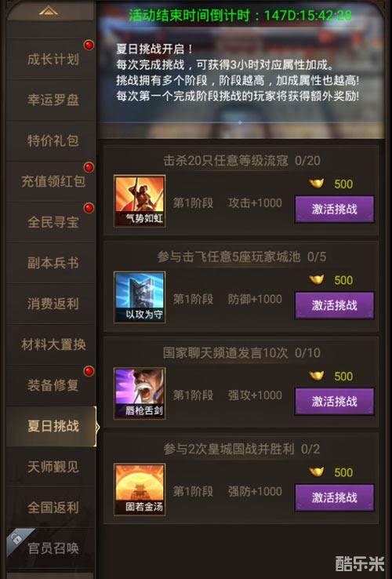Click the lock badge on 官员召唤
392x579 pixels.
click(x=18, y=540)
